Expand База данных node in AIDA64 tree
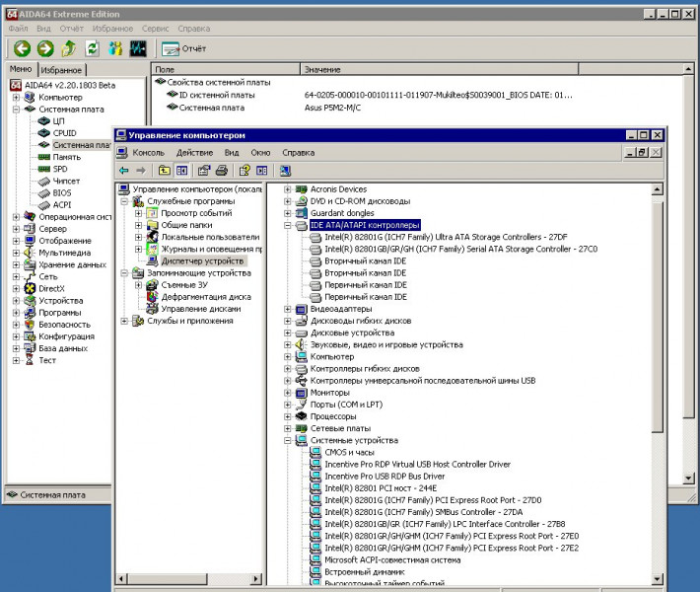This screenshot has height=592, width=700. point(16,348)
